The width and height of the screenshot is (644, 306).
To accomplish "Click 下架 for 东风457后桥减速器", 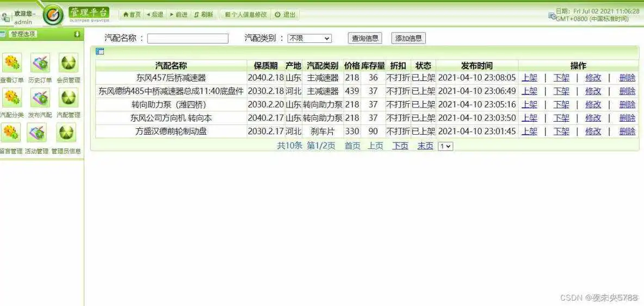I will 561,78.
